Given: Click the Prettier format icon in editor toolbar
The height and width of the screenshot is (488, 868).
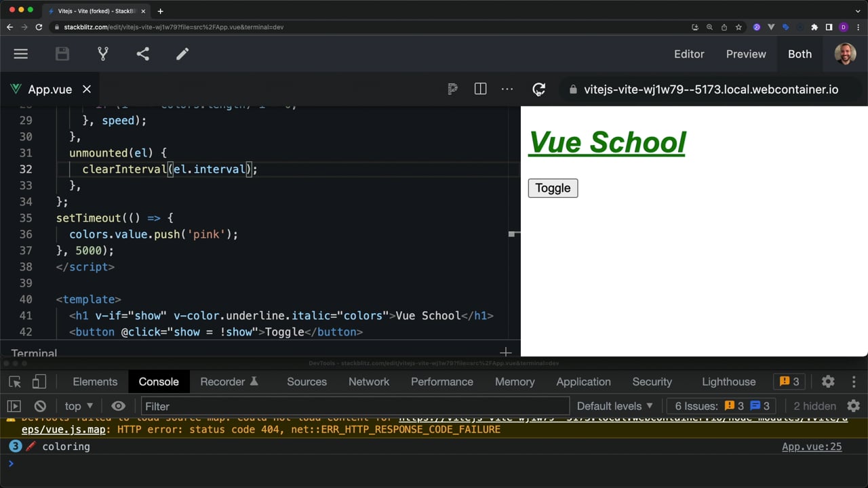Looking at the screenshot, I should (452, 89).
